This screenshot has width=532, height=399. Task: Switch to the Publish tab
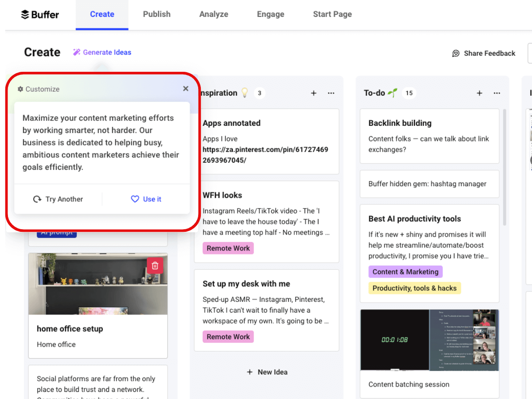(x=156, y=14)
